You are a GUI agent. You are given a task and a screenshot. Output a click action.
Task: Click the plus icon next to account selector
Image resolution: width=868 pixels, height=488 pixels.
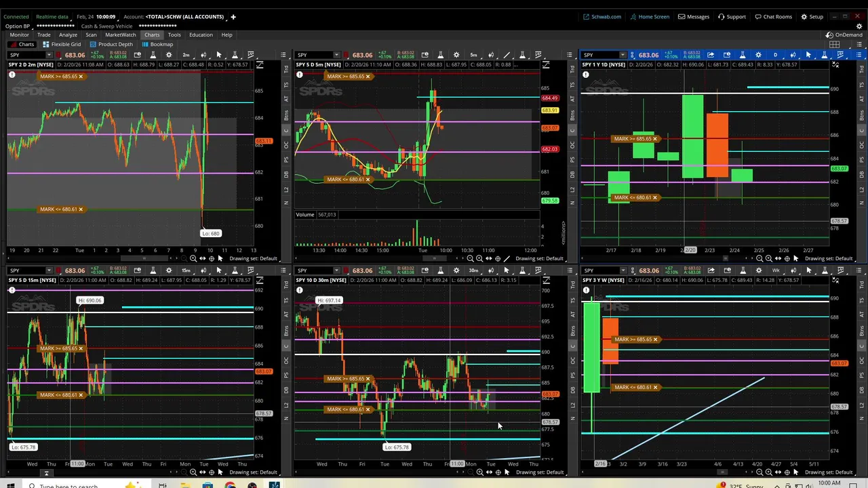point(233,16)
